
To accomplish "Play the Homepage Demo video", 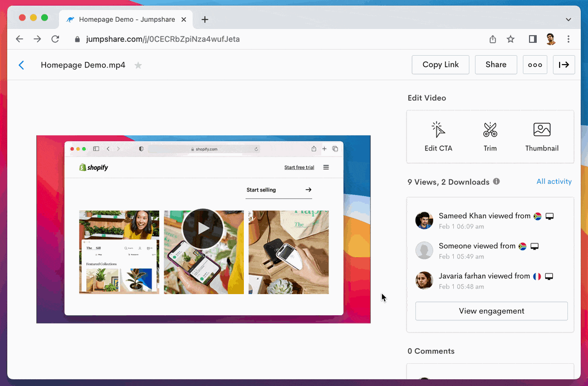I will [x=203, y=229].
